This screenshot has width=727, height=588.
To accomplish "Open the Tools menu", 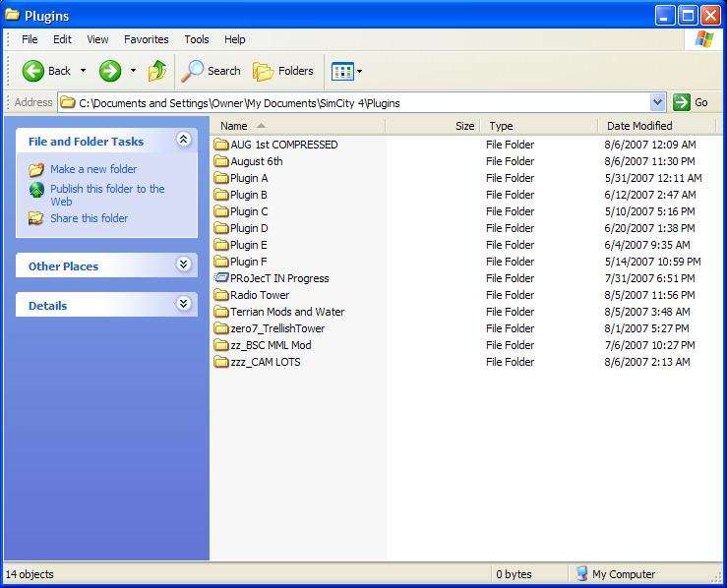I will click(x=197, y=39).
